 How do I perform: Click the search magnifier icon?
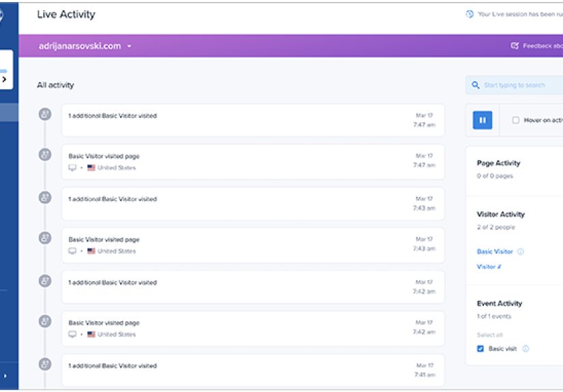click(x=476, y=85)
